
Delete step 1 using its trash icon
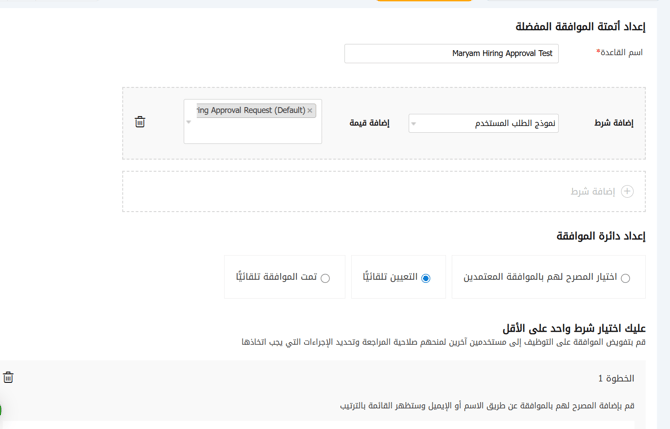click(x=8, y=377)
